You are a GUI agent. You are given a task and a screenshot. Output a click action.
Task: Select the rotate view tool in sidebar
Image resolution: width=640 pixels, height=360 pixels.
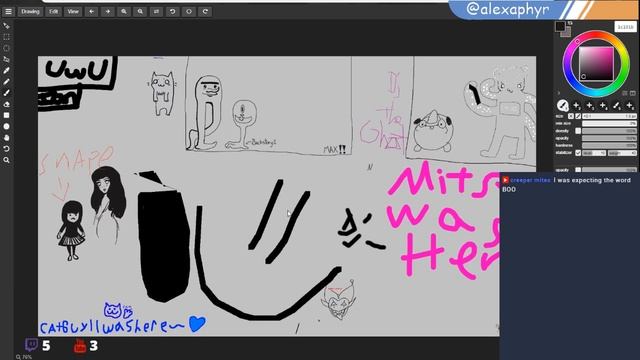[7, 149]
